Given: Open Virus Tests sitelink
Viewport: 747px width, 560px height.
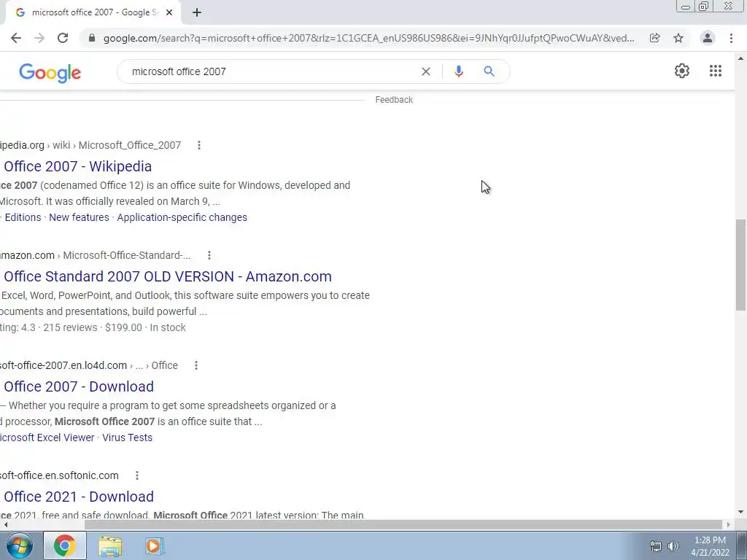Looking at the screenshot, I should 127,437.
